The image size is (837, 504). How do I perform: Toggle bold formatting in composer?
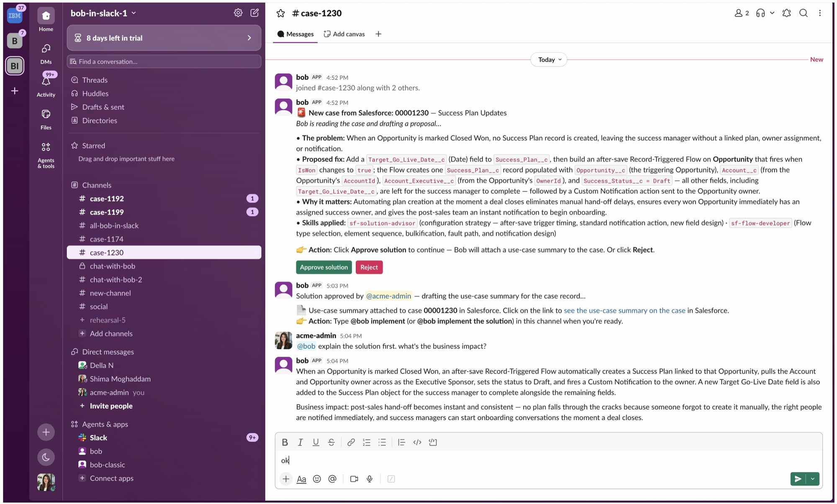tap(285, 442)
